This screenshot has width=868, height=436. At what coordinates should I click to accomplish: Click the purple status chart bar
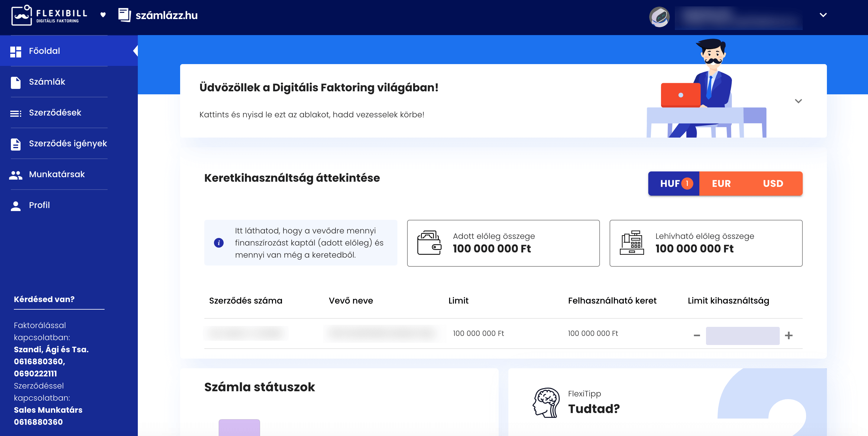click(x=239, y=428)
